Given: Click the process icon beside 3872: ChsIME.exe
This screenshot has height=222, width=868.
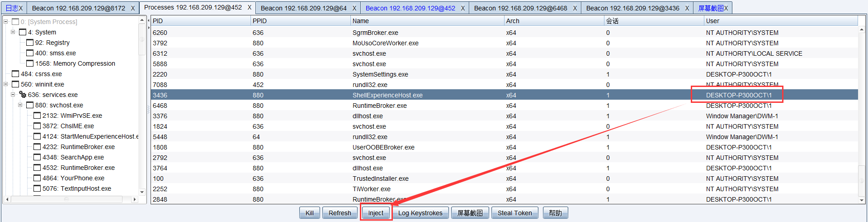Looking at the screenshot, I should (x=37, y=126).
